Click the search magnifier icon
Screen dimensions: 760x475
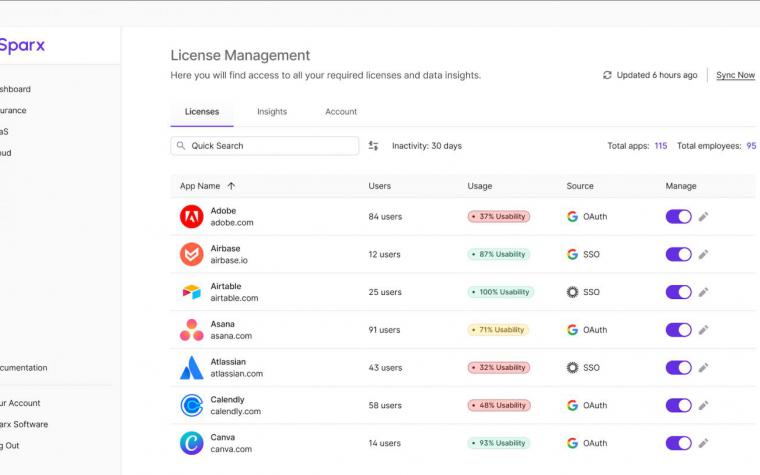pyautogui.click(x=181, y=145)
